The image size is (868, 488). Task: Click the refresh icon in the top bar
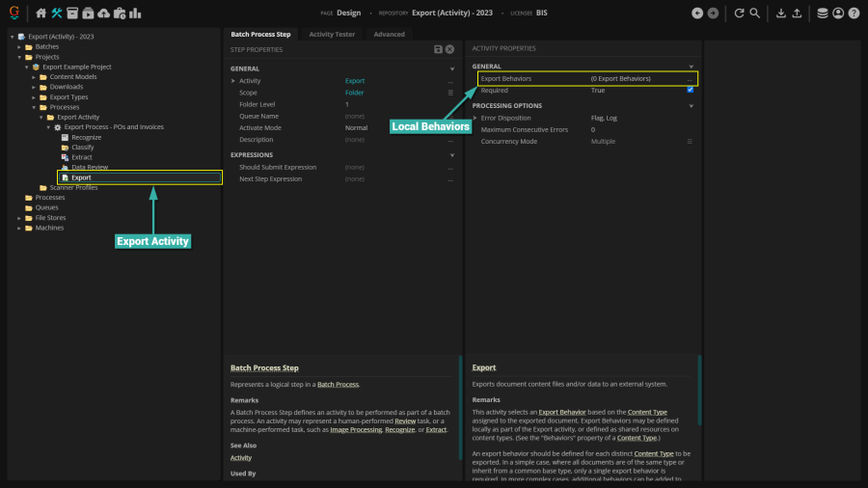tap(739, 14)
